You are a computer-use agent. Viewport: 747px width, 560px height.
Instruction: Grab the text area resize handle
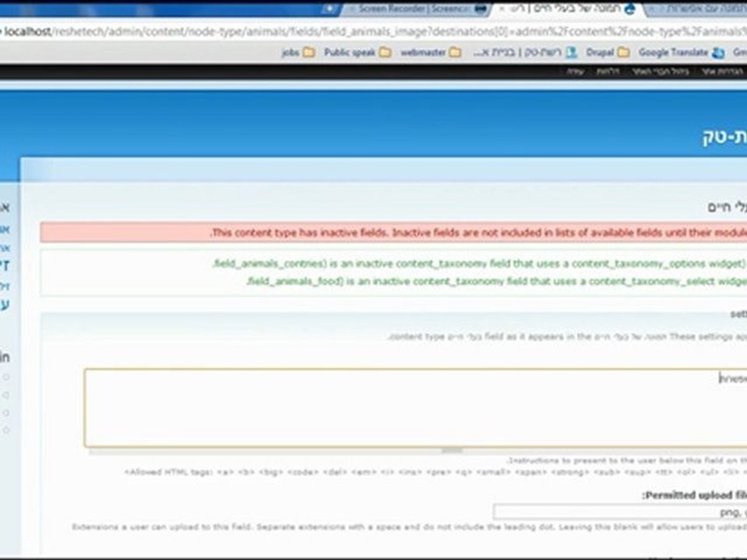point(451,450)
